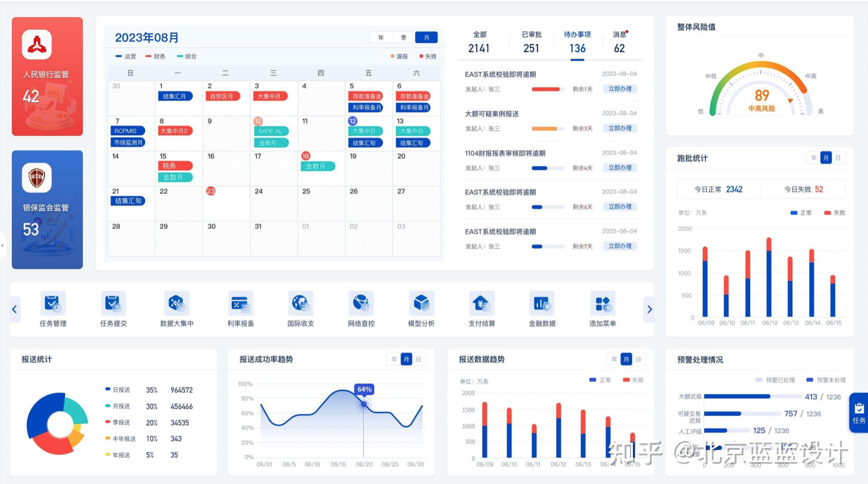
Task: Open the 利率报备 icon
Action: (240, 304)
